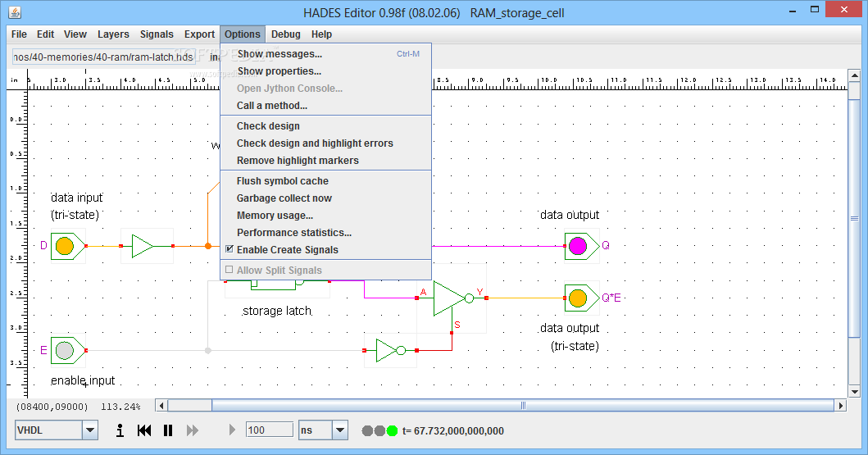Click the ram-latch.hds file path field
The image size is (868, 455).
(103, 57)
